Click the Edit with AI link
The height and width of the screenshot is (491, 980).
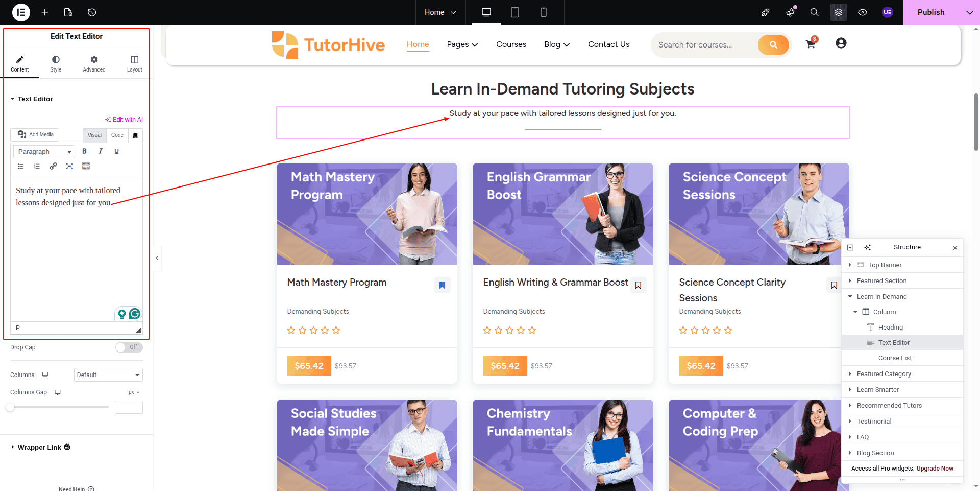pos(124,120)
